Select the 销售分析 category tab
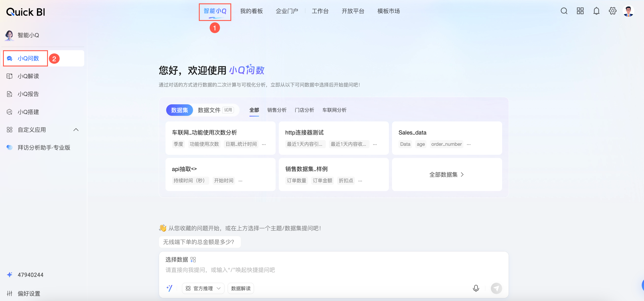Image resolution: width=644 pixels, height=301 pixels. point(277,110)
